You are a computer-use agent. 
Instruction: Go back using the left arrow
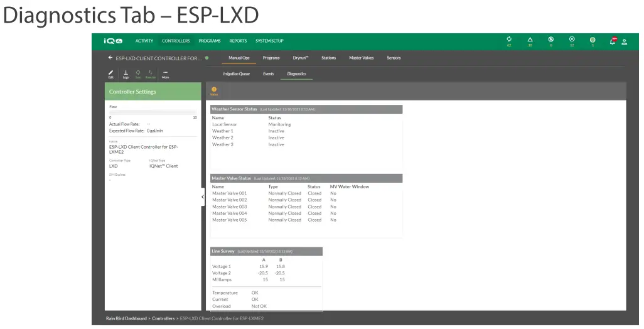(110, 58)
